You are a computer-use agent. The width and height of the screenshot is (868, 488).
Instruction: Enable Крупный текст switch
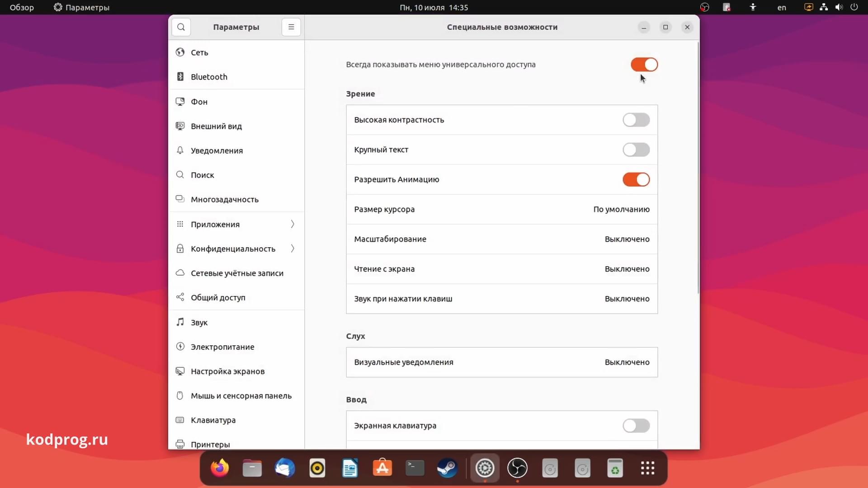point(636,150)
